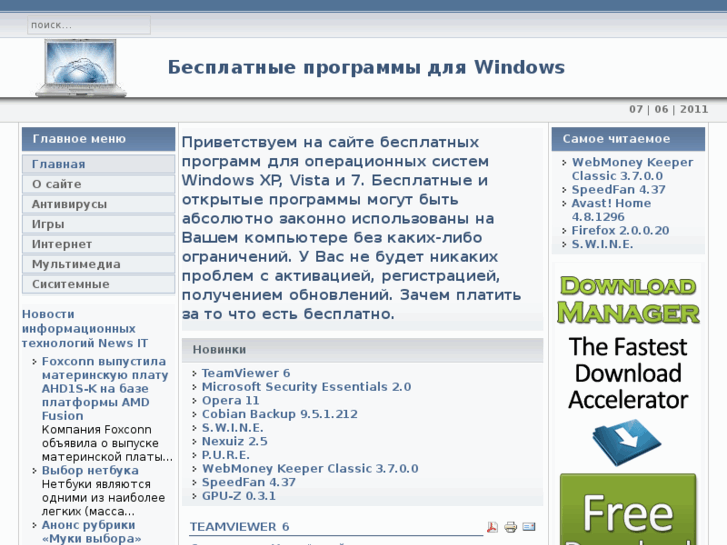
Task: Open S.W.I.N.E. in the Новинки list
Action: (232, 428)
